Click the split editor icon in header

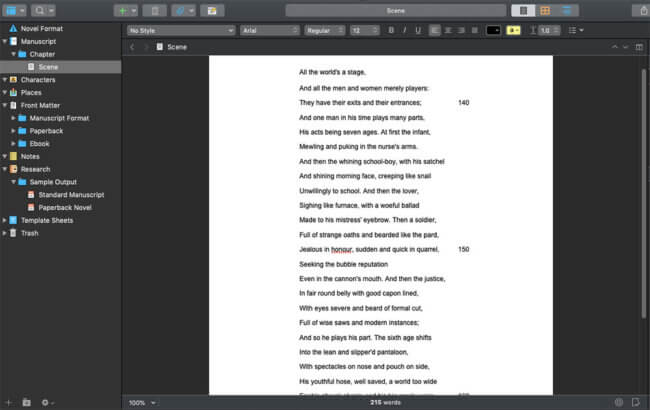click(639, 47)
